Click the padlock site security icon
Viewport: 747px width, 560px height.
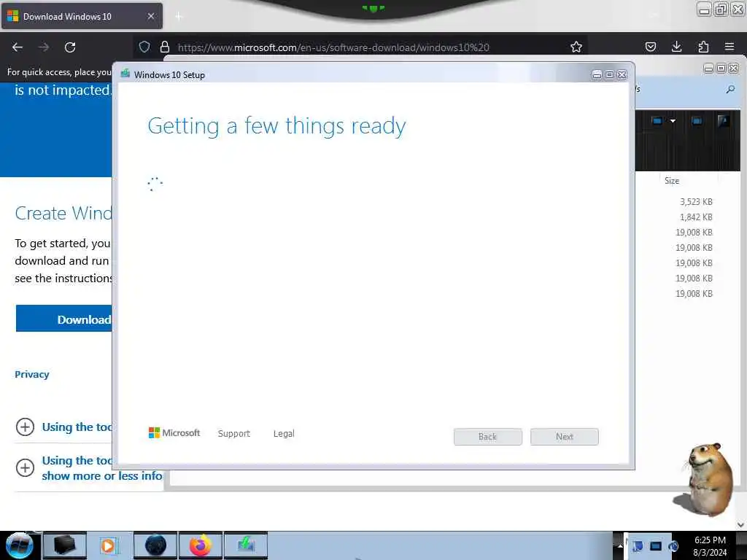point(165,47)
